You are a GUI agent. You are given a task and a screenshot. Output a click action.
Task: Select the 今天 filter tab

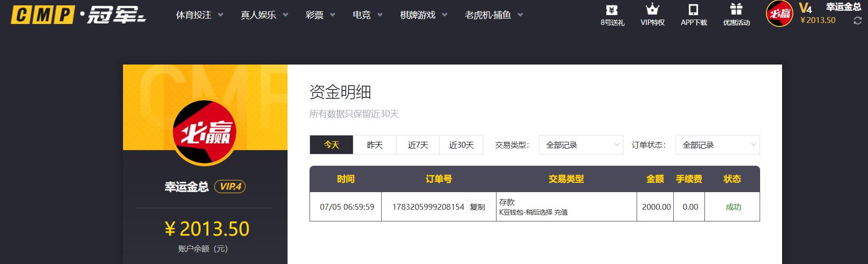click(331, 145)
